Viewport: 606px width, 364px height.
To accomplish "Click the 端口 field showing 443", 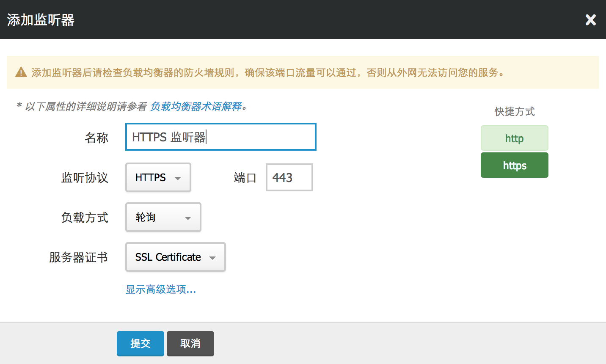I will pyautogui.click(x=289, y=178).
